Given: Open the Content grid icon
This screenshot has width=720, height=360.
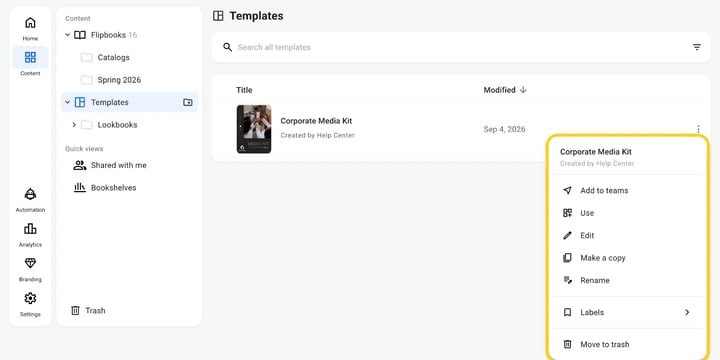Looking at the screenshot, I should click(x=30, y=57).
